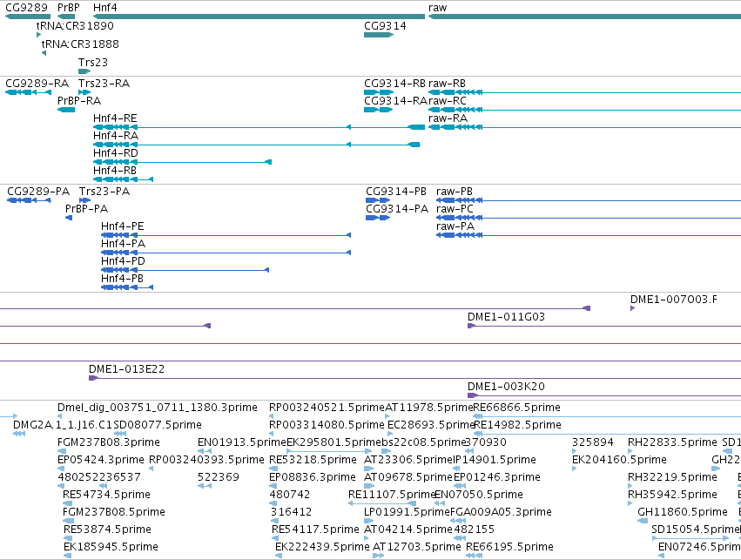
Task: Select RH22833.5prime EST label
Action: 672,442
